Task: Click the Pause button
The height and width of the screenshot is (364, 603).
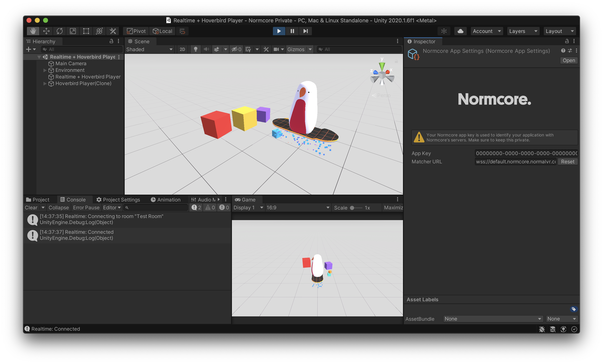Action: tap(292, 31)
